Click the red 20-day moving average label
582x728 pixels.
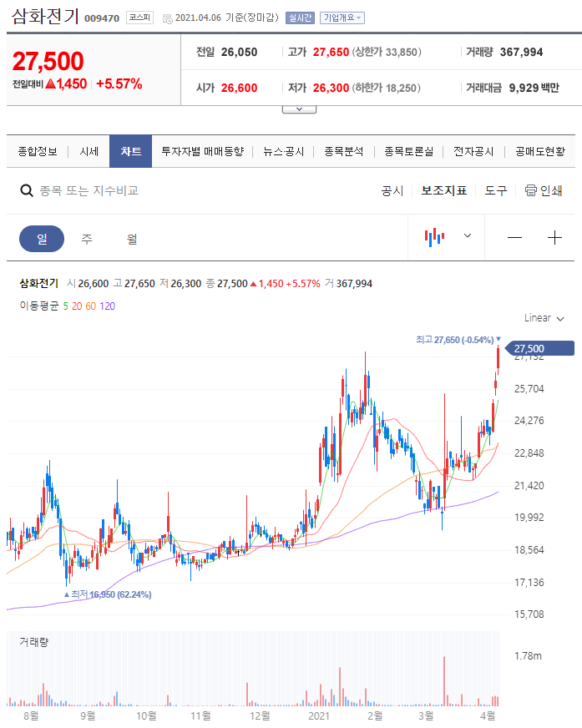coord(77,306)
